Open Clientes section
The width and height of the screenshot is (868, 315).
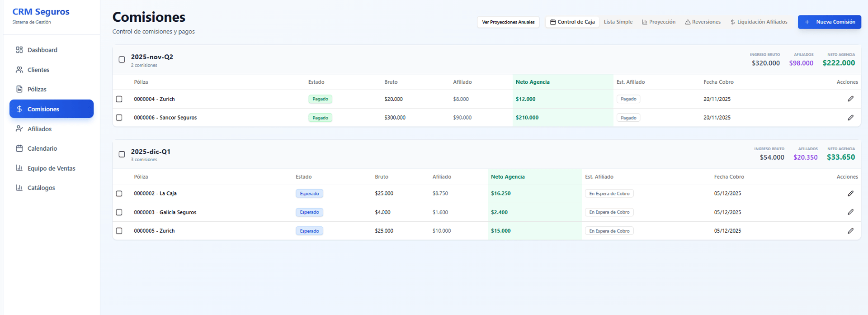[x=52, y=70]
